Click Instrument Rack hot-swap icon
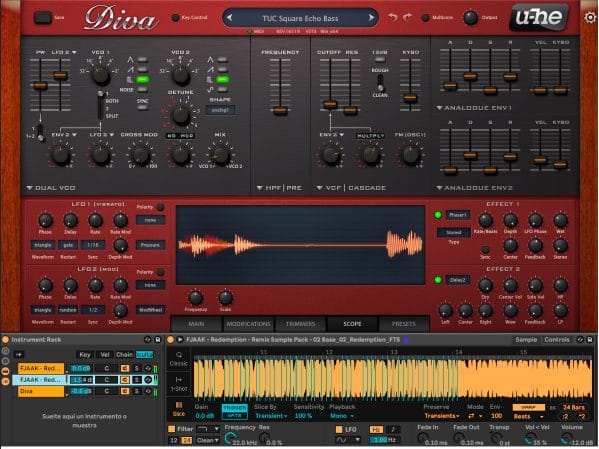599x449 pixels. tap(147, 339)
